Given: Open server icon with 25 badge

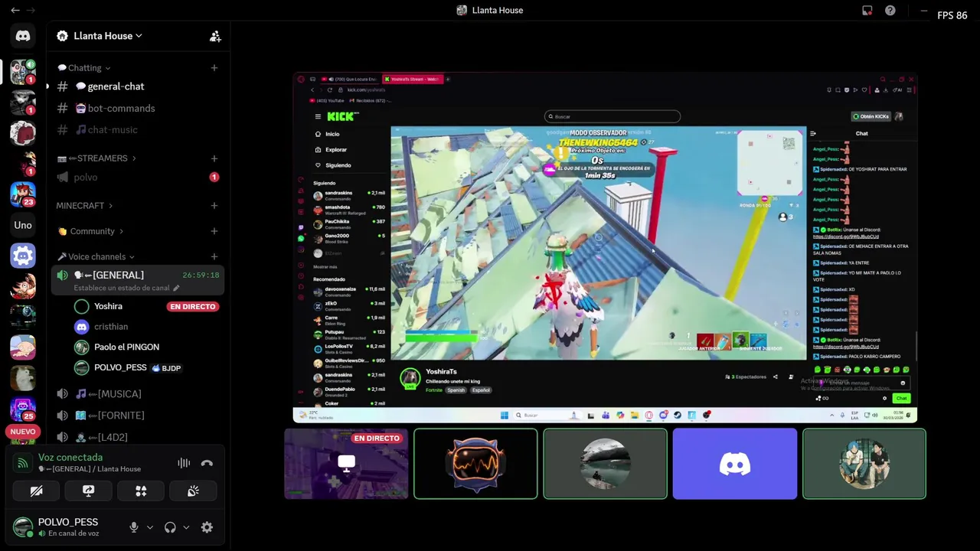Looking at the screenshot, I should click(x=23, y=408).
